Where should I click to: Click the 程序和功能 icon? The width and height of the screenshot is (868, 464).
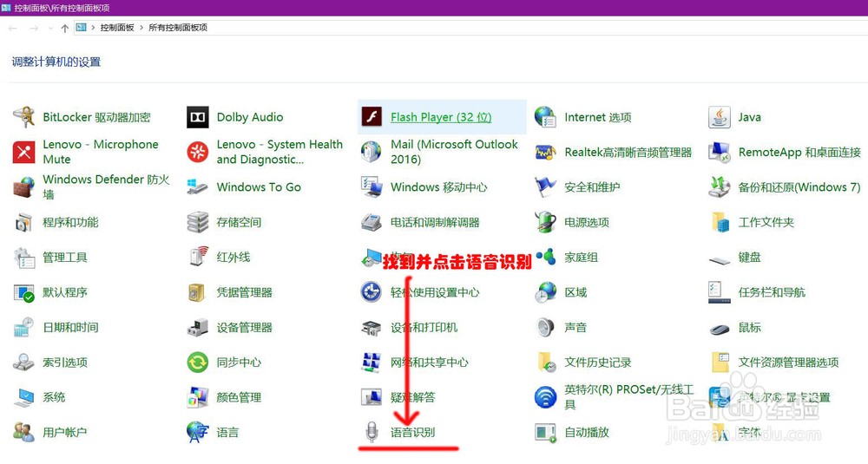click(x=23, y=222)
